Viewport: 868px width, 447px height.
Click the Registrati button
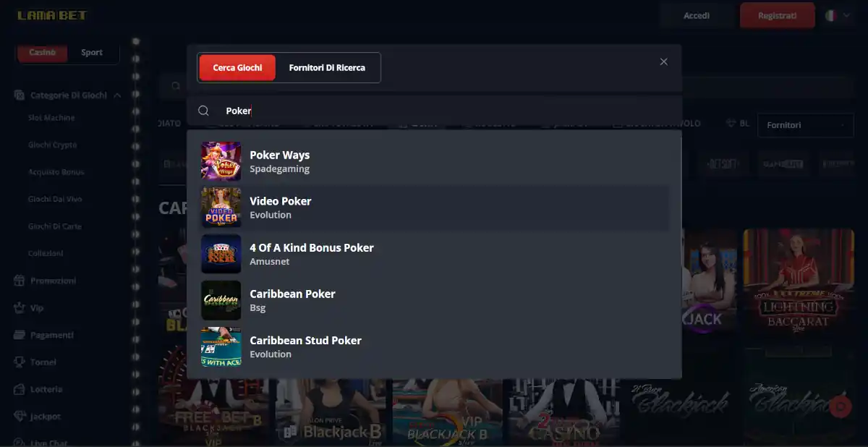point(778,15)
